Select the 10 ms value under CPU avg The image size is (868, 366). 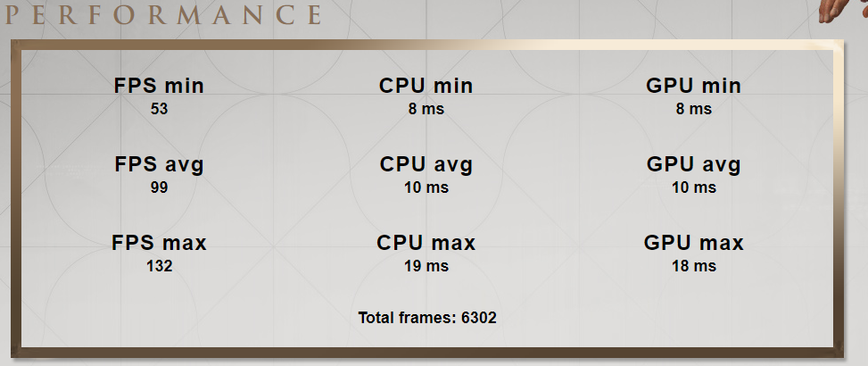(426, 187)
